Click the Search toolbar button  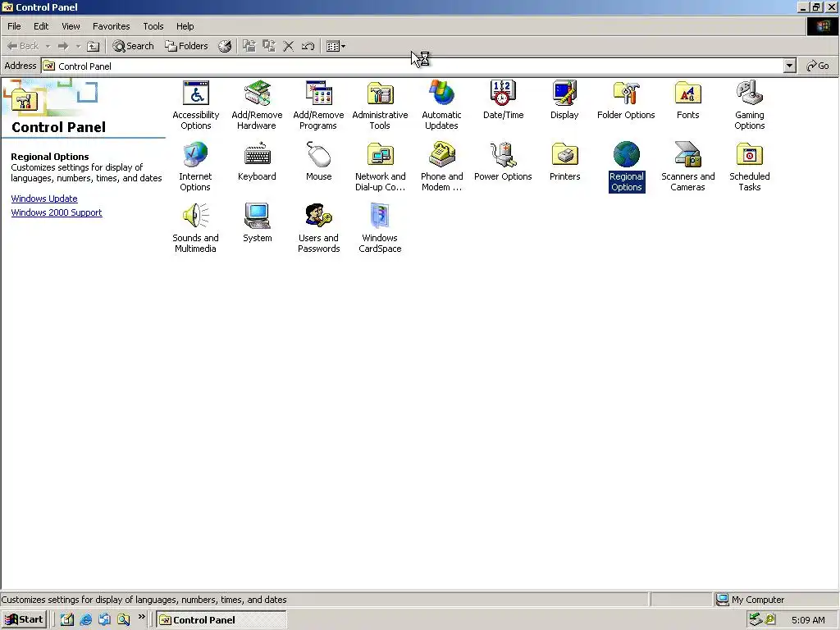[x=133, y=46]
